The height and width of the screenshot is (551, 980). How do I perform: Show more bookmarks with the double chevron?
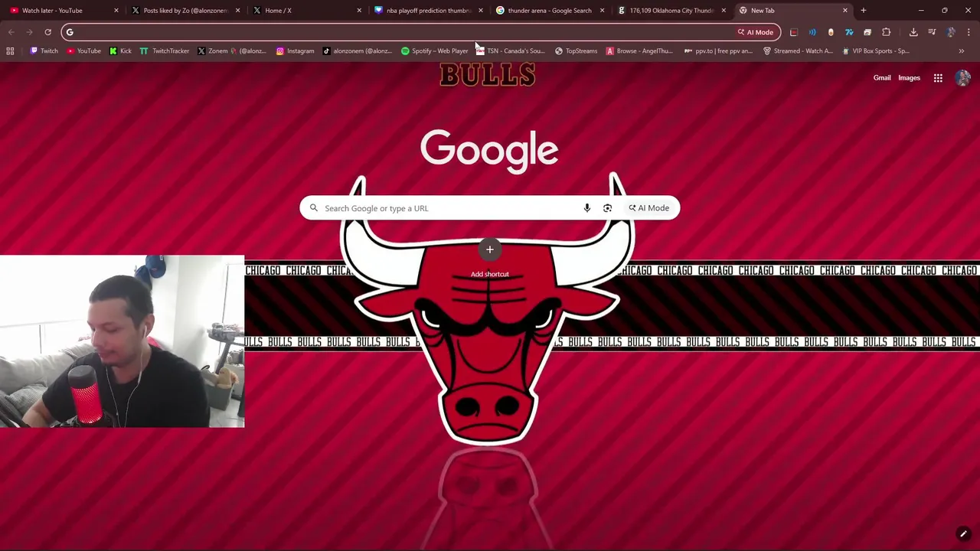(962, 51)
